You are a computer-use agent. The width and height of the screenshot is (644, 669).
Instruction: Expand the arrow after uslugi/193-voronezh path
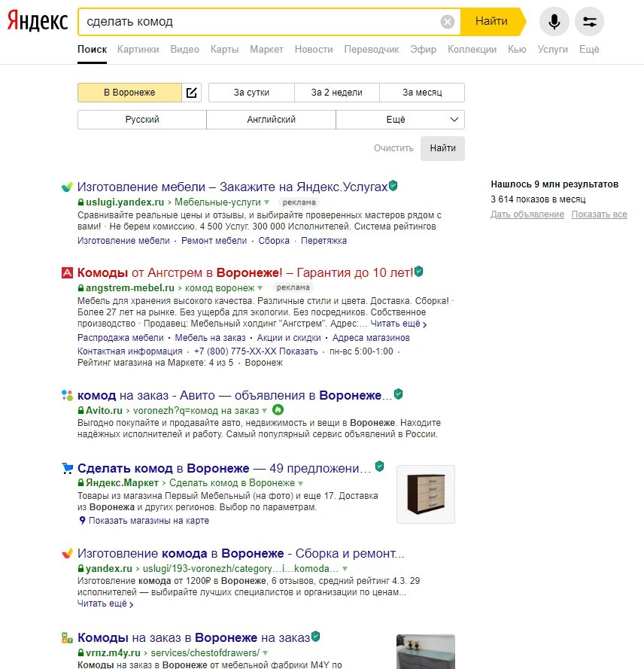click(x=345, y=569)
